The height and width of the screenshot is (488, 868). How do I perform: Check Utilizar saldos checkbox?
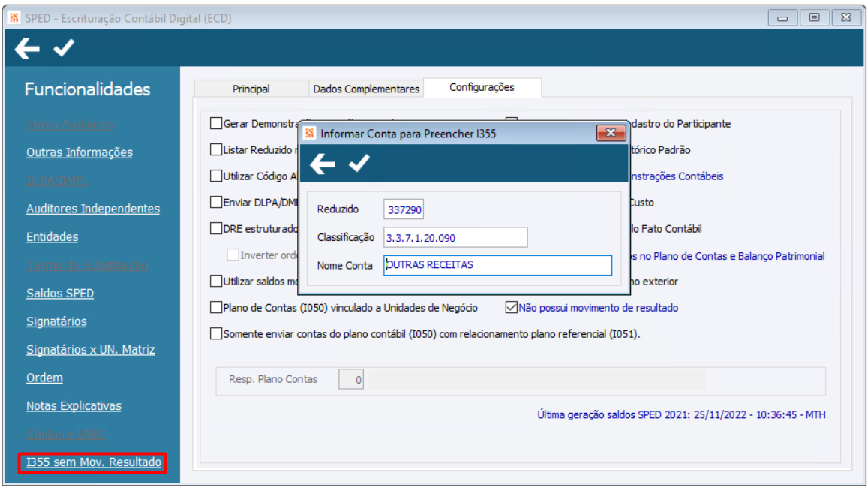click(216, 282)
